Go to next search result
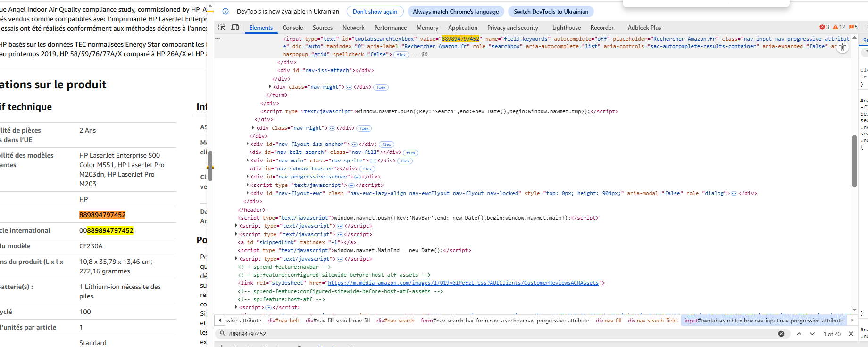This screenshot has height=347, width=868. point(812,334)
